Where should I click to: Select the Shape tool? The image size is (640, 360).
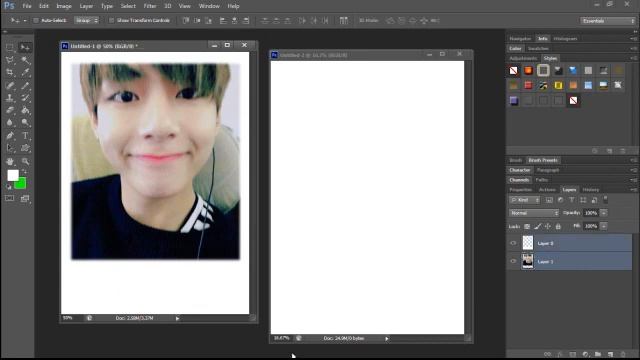click(25, 148)
